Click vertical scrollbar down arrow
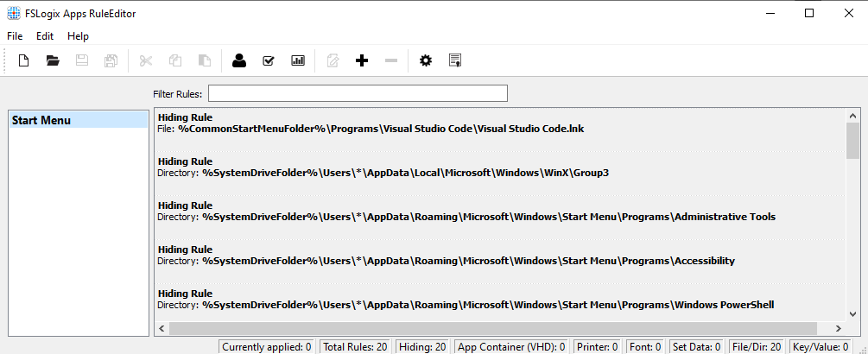Screen dimensions: 868x354 point(853,313)
